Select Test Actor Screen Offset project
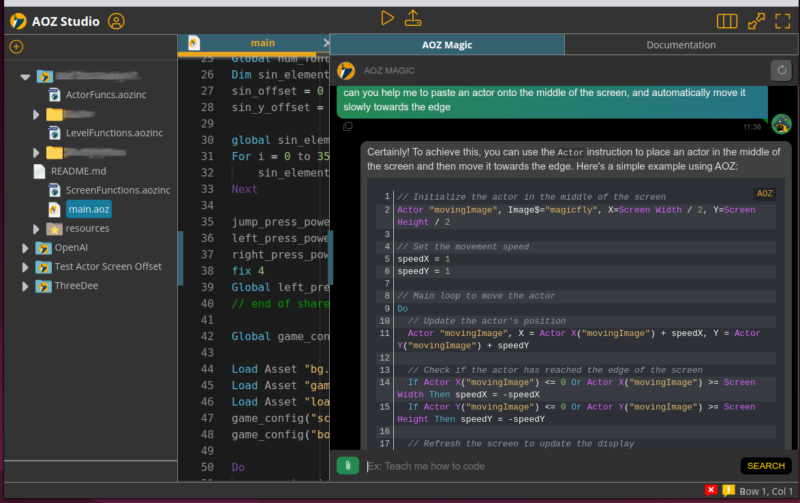 pos(108,266)
